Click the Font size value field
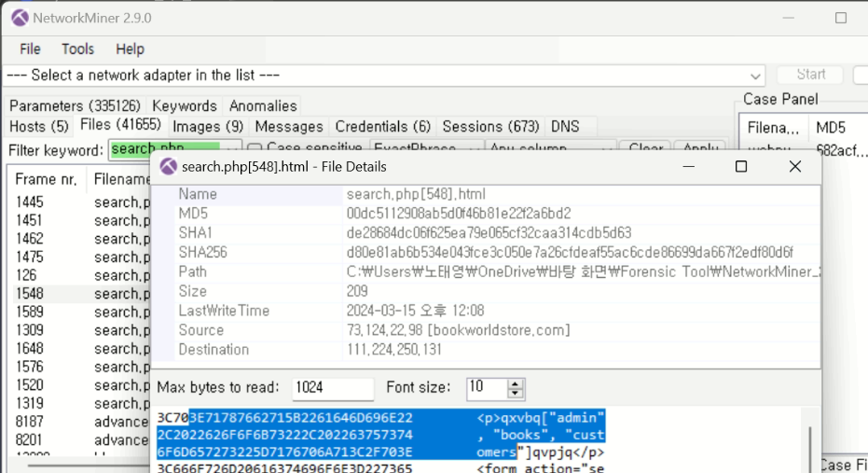 (x=486, y=388)
